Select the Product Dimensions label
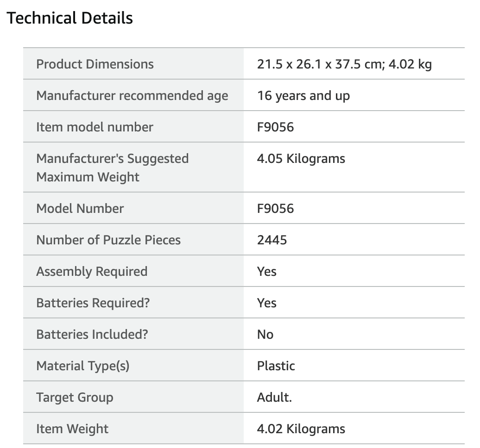This screenshot has height=448, width=480. pos(95,64)
